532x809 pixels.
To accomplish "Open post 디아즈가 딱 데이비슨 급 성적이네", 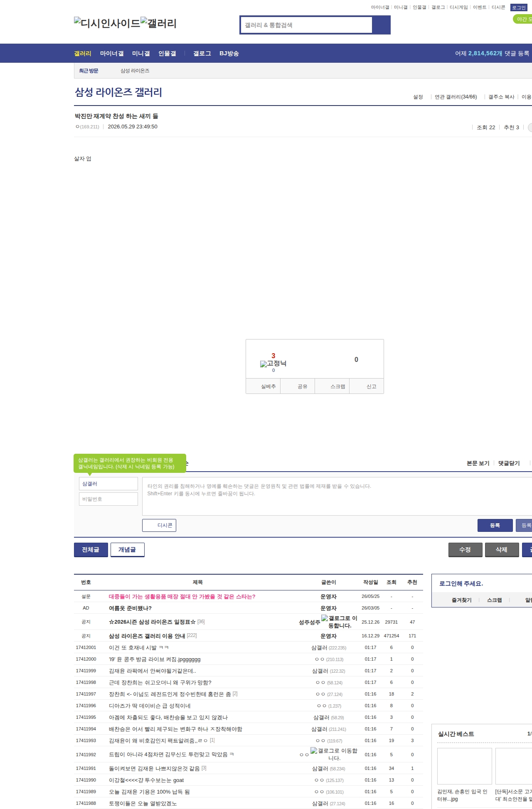I will (x=150, y=706).
